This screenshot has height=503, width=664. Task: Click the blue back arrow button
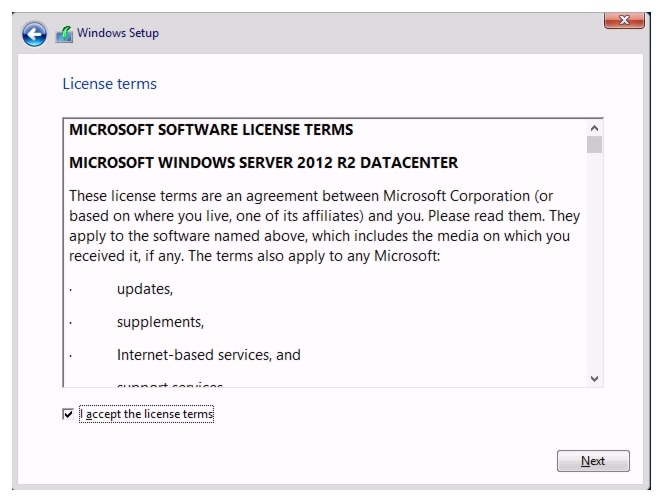point(35,34)
